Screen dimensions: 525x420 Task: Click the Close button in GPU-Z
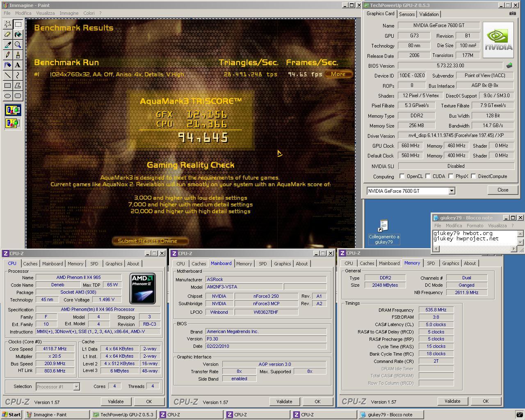coord(503,190)
